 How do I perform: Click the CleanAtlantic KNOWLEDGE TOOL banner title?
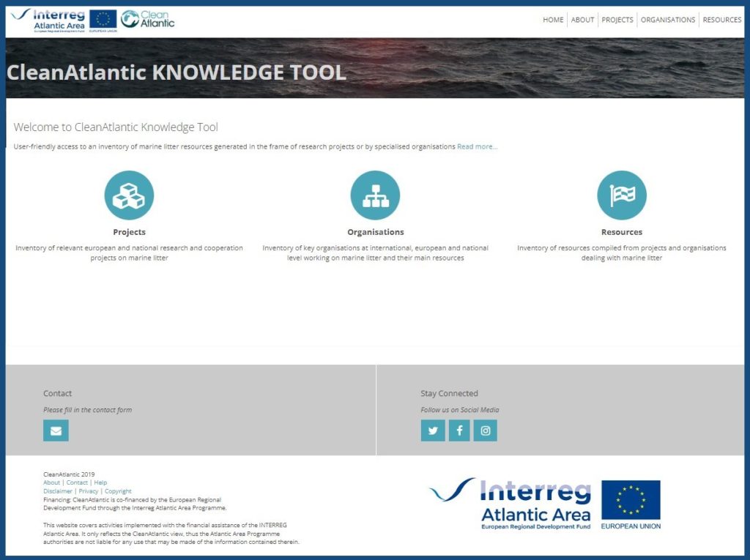[x=177, y=72]
